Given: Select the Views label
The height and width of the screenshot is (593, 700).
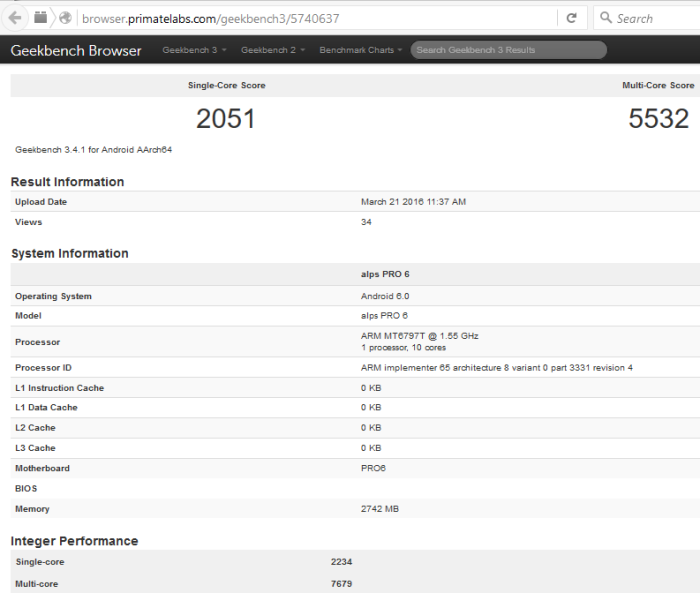Looking at the screenshot, I should [x=28, y=222].
